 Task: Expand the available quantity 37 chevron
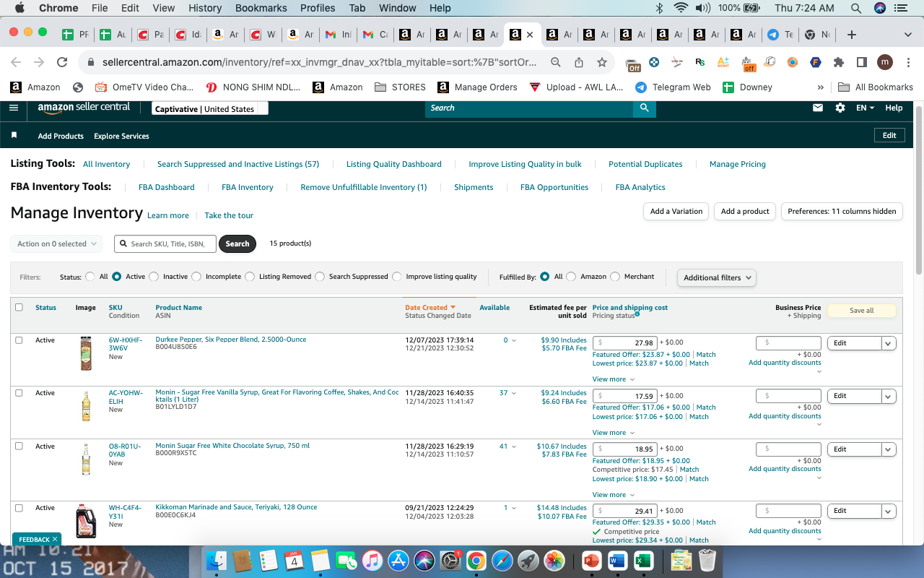(x=514, y=394)
